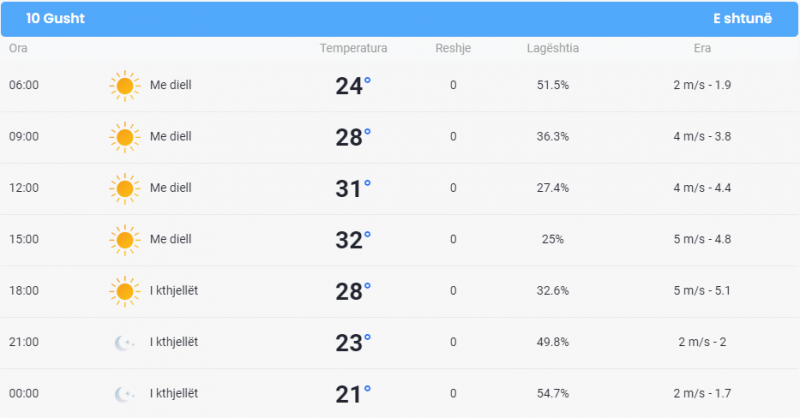Click the moon icon for 00:00

tap(124, 394)
